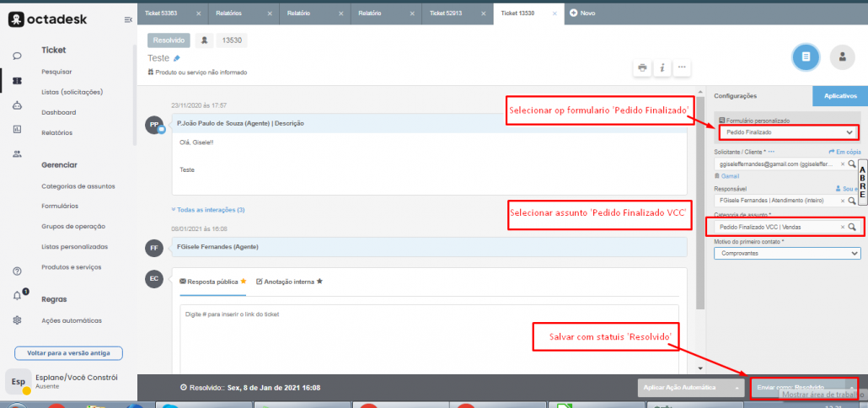The height and width of the screenshot is (408, 868).
Task: Click the ticket info icon
Action: tap(662, 67)
